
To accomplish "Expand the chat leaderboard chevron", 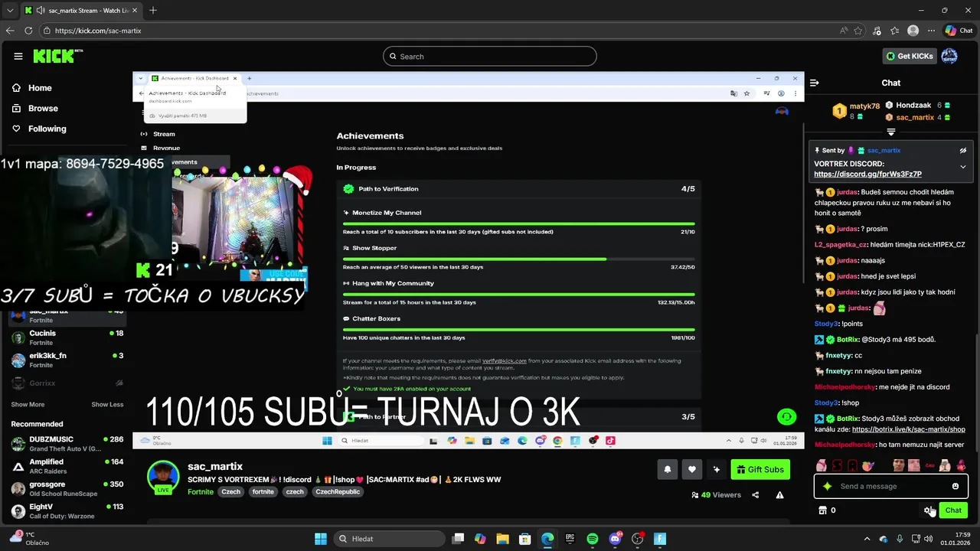I will [x=890, y=132].
